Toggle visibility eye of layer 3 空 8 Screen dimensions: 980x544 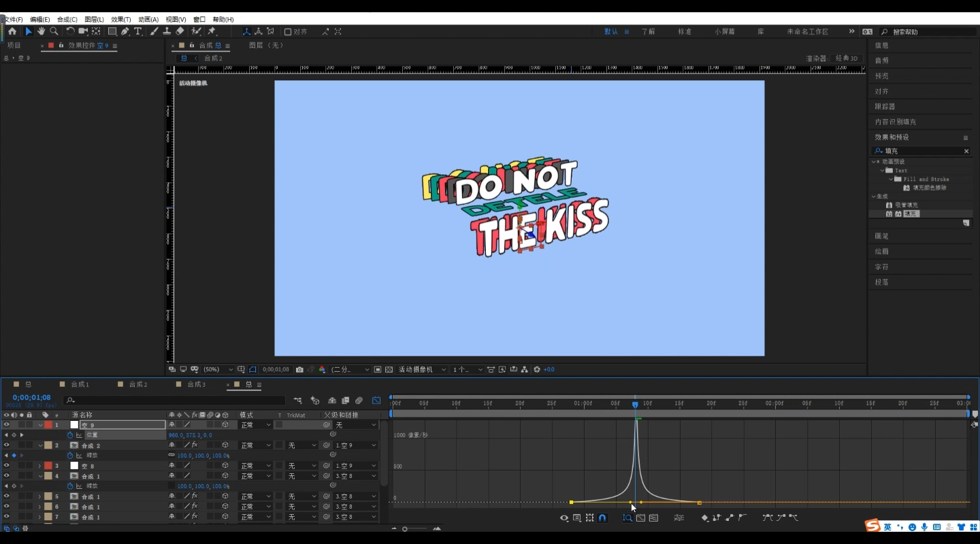coord(6,466)
